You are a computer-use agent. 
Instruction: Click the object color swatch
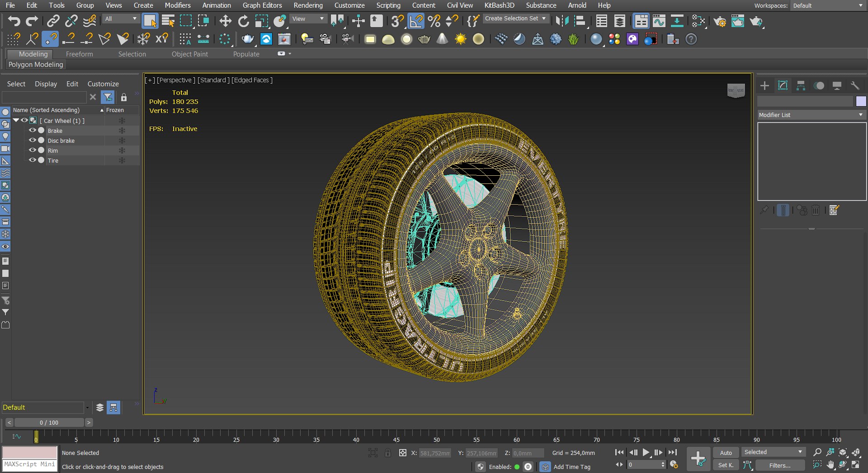click(x=861, y=101)
